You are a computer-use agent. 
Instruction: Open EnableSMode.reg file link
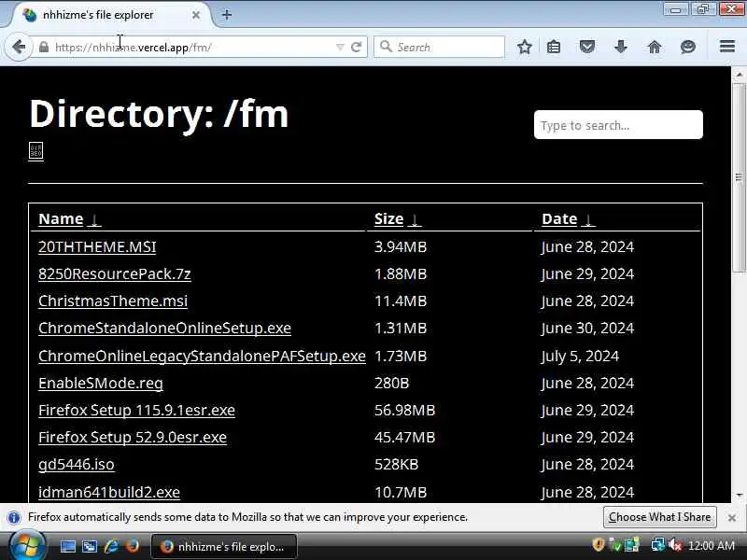[x=101, y=383]
